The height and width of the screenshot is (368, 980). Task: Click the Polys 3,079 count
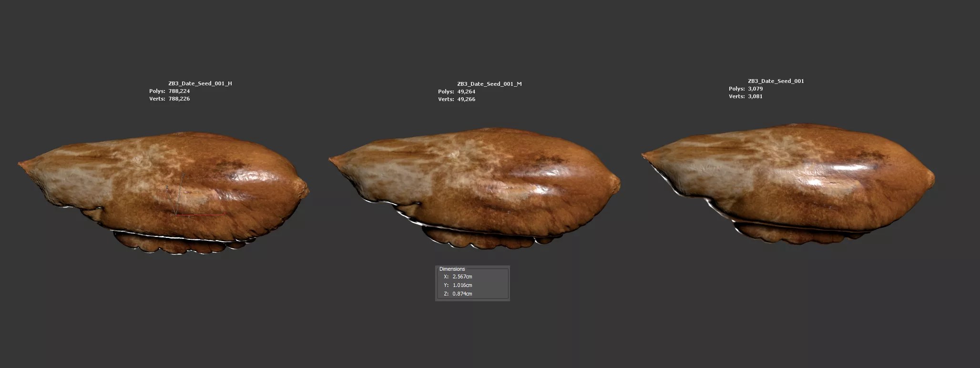click(755, 89)
